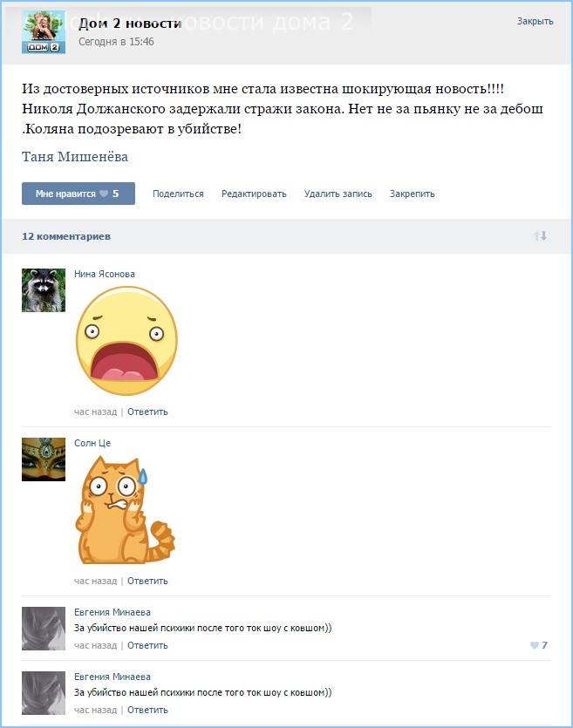573x728 pixels.
Task: Toggle comment sort order arrows
Action: pyautogui.click(x=540, y=236)
